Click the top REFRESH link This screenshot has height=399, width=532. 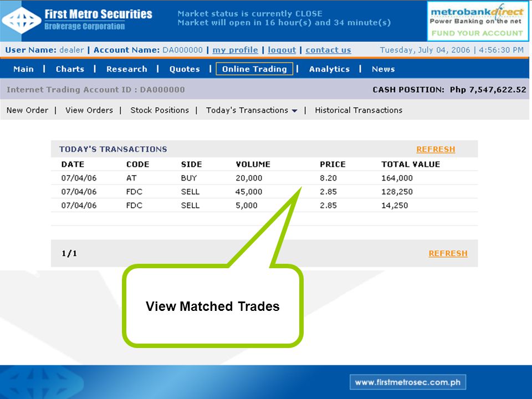pyautogui.click(x=436, y=149)
